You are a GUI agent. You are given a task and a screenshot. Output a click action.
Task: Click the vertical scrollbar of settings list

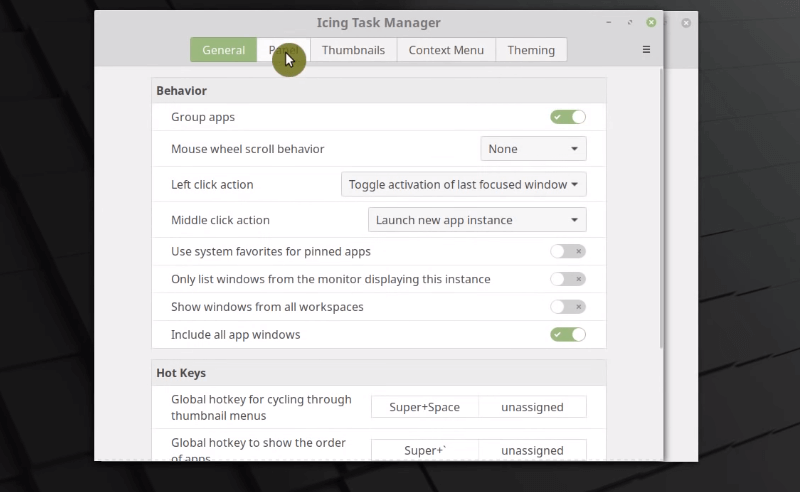pyautogui.click(x=661, y=209)
